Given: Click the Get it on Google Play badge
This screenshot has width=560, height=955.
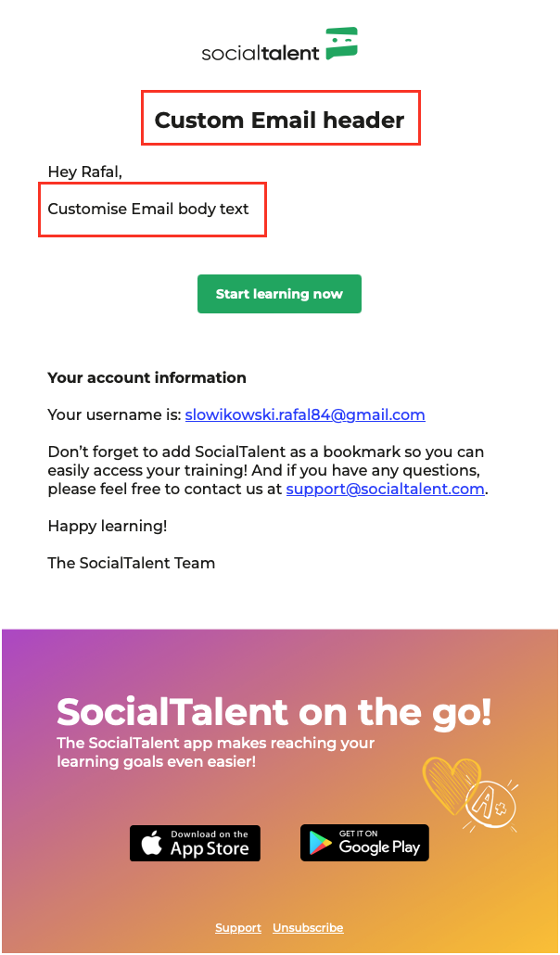Looking at the screenshot, I should pyautogui.click(x=364, y=843).
